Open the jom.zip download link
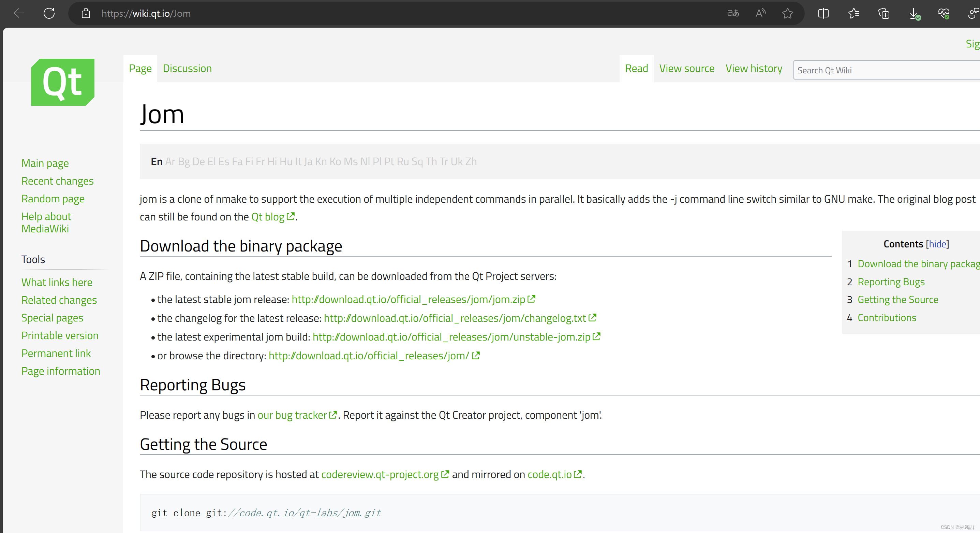980x533 pixels. coord(408,299)
